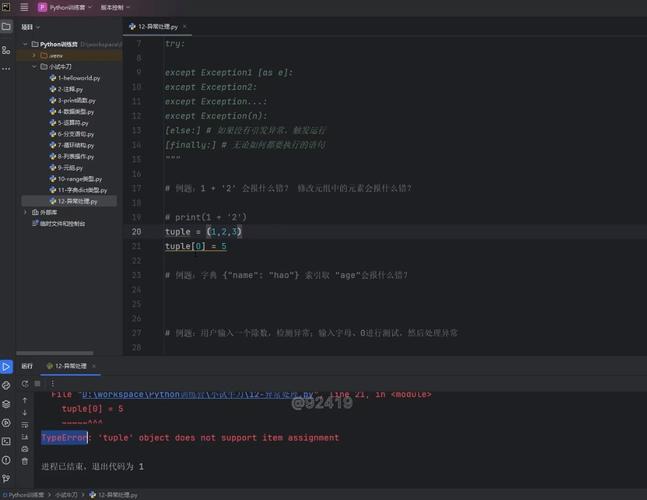
Task: Click the print console output icon
Action: click(25, 449)
